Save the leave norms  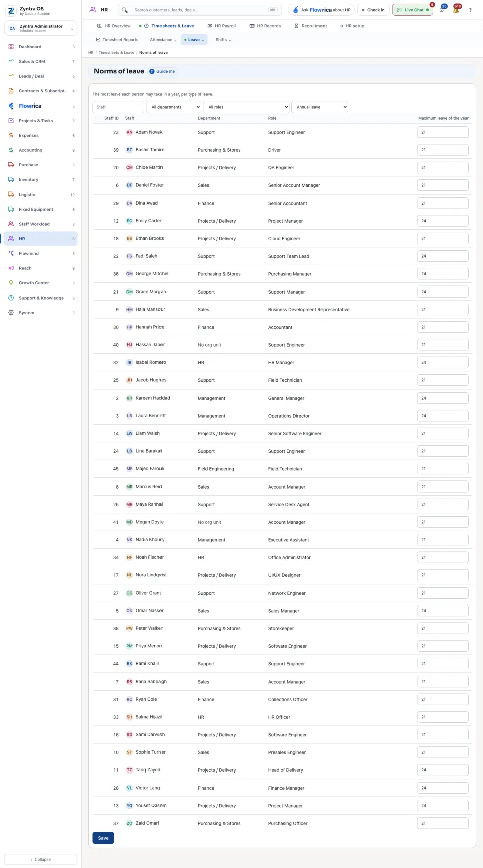(103, 838)
